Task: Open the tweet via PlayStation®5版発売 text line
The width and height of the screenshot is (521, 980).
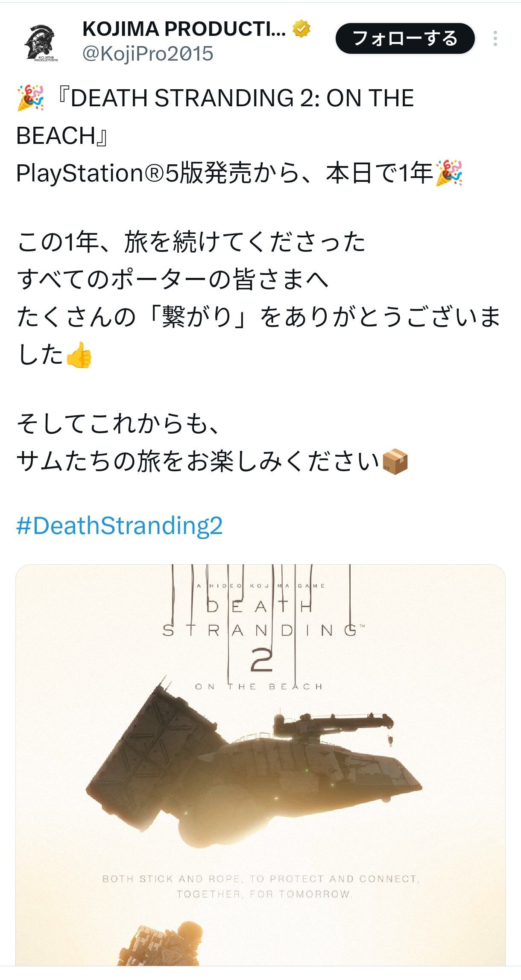Action: click(240, 173)
